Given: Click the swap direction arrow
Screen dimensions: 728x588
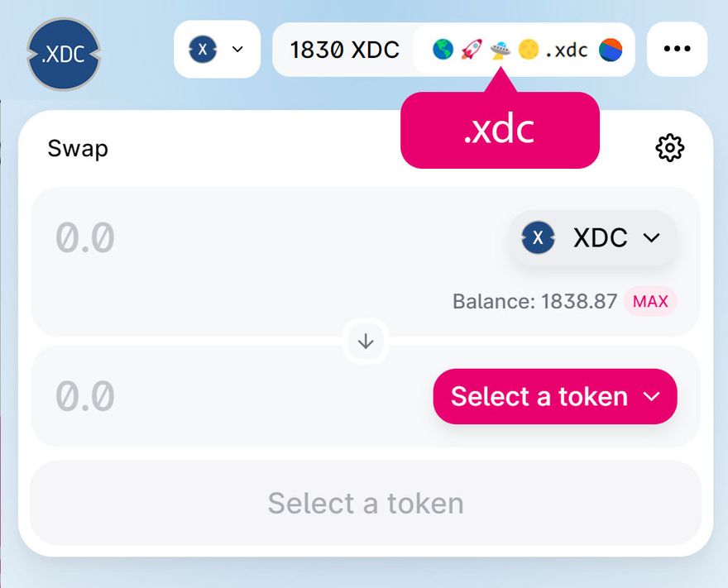Looking at the screenshot, I should (366, 342).
